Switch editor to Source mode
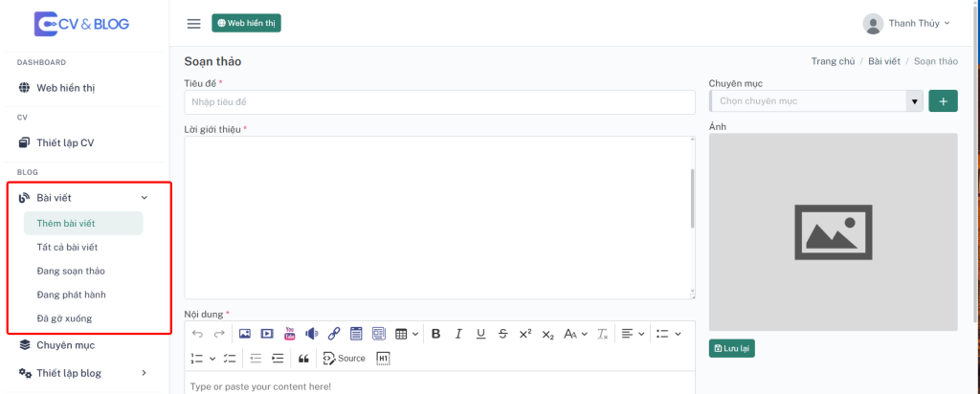The width and height of the screenshot is (980, 394). pyautogui.click(x=344, y=359)
